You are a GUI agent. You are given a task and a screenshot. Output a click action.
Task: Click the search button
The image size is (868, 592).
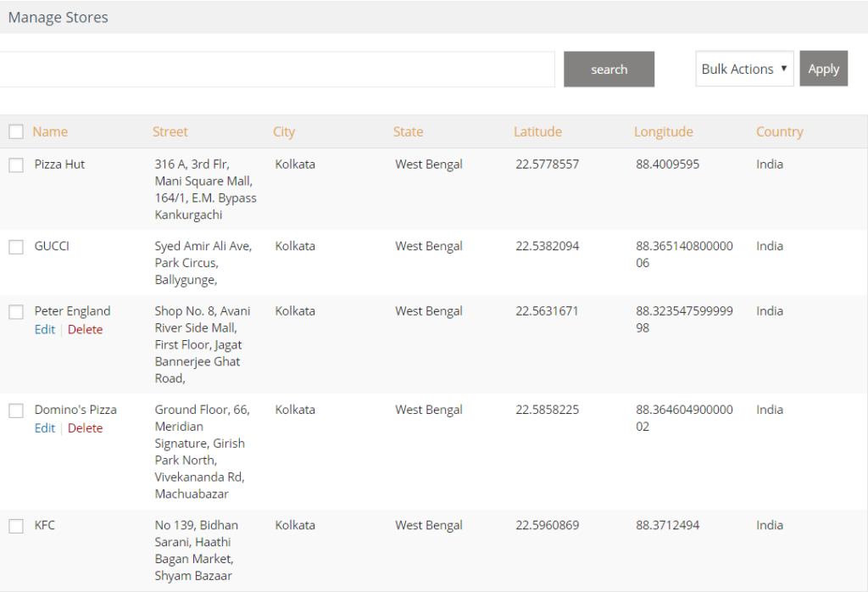click(609, 70)
